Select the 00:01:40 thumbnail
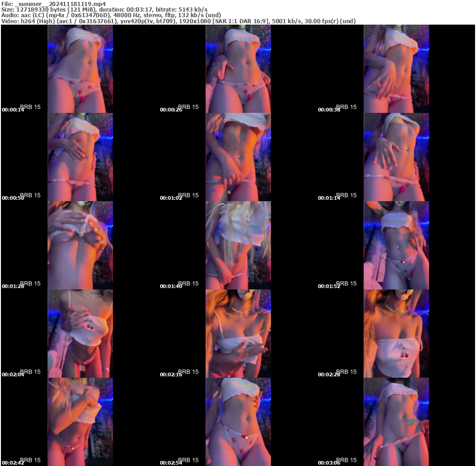Screen dimensions: 476x466 pos(238,244)
